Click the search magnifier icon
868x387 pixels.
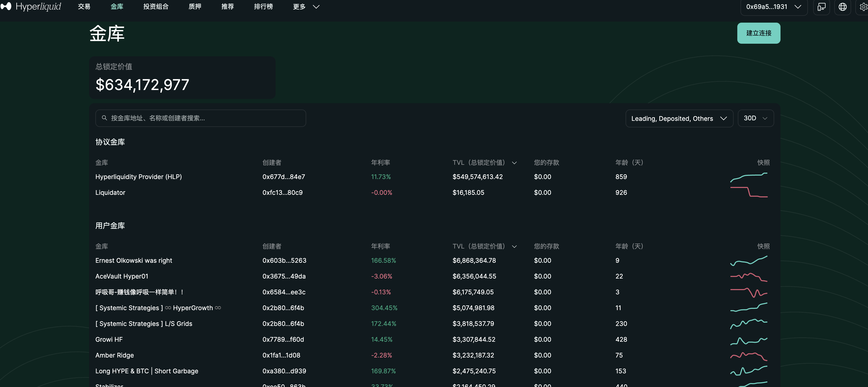coord(104,118)
